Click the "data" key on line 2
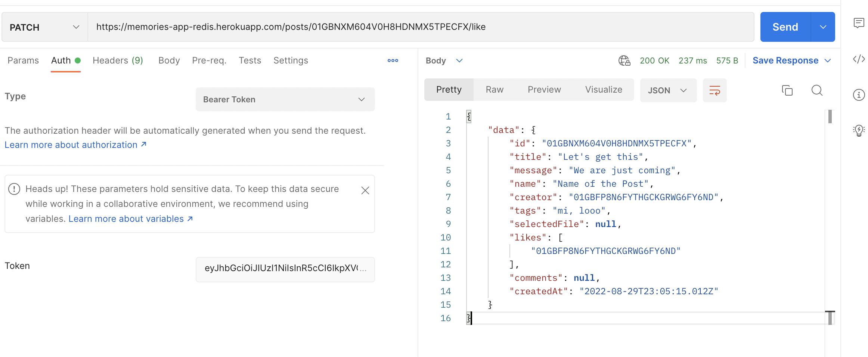868x357 pixels. (x=504, y=130)
